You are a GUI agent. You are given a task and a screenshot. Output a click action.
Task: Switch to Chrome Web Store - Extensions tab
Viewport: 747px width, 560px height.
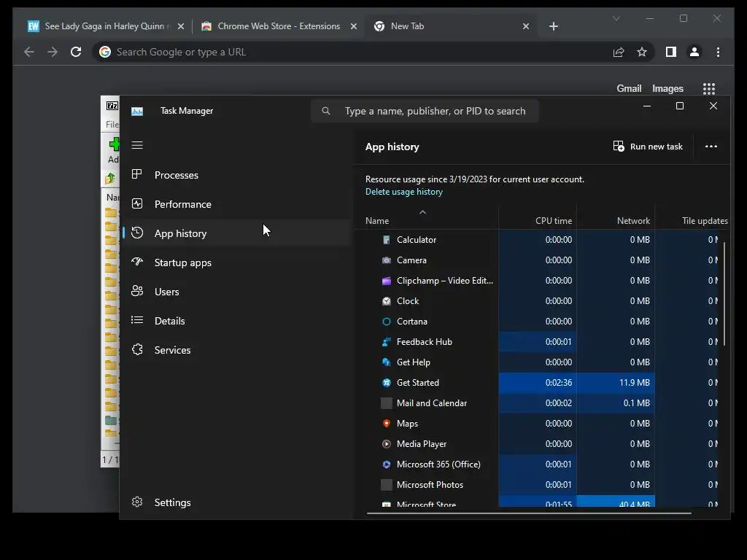point(279,26)
